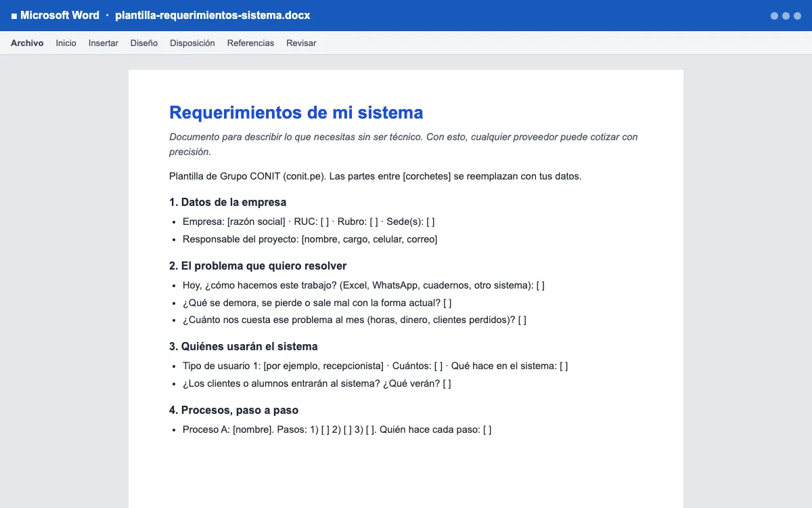Switch to the Inicio tab
The height and width of the screenshot is (508, 812).
point(66,43)
